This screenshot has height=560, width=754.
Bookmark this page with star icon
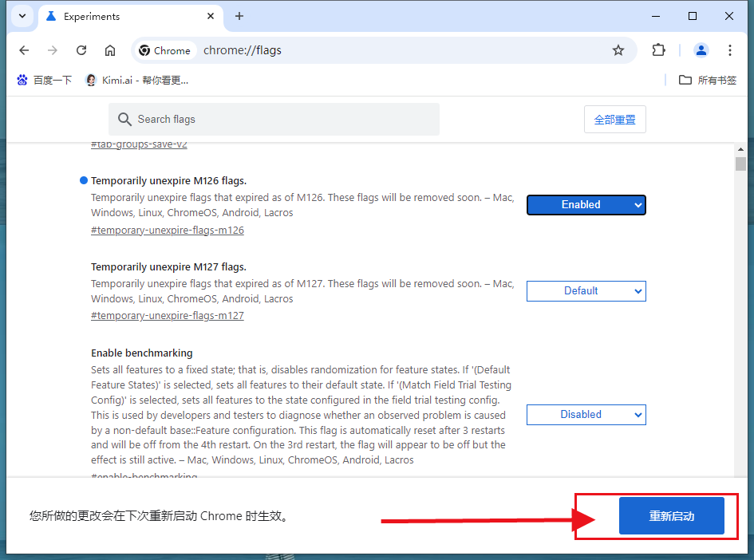tap(618, 50)
